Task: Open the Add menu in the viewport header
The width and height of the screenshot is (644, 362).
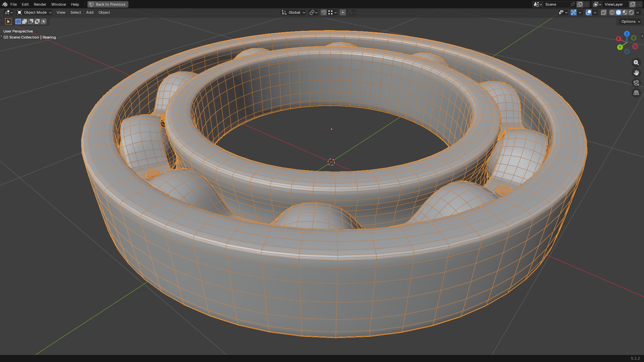Action: click(90, 12)
